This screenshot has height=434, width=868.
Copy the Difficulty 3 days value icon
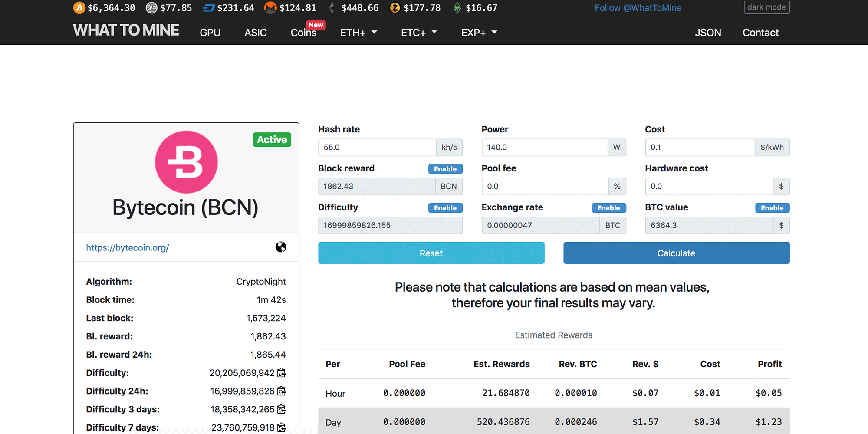point(282,409)
